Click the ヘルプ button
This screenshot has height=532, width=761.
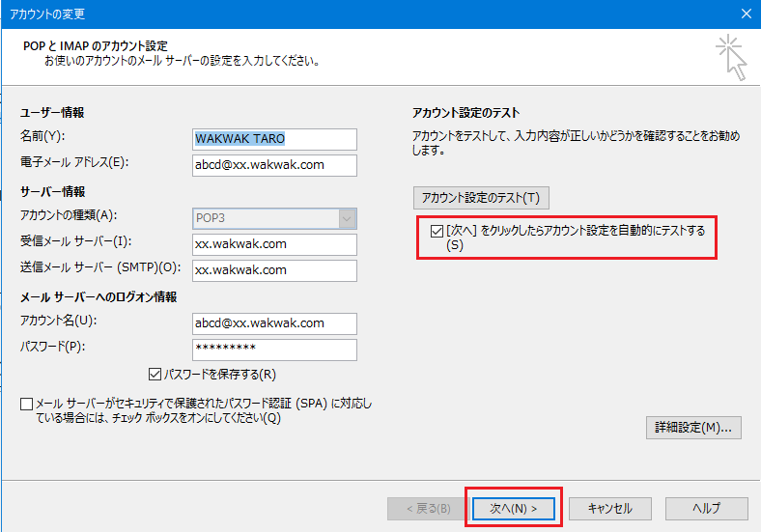(707, 509)
